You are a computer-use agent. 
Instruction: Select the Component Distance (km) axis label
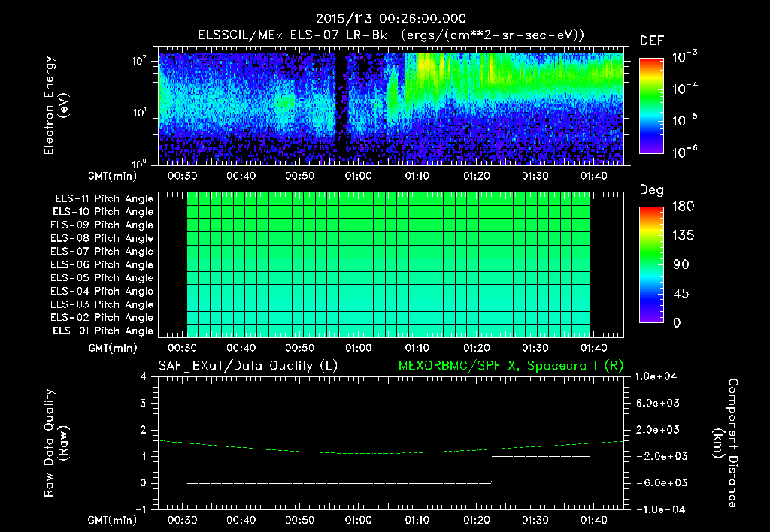click(x=726, y=443)
